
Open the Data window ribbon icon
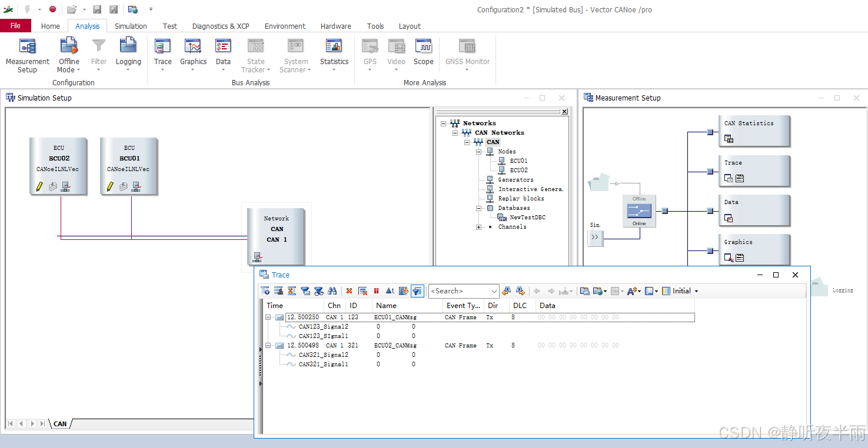(223, 46)
